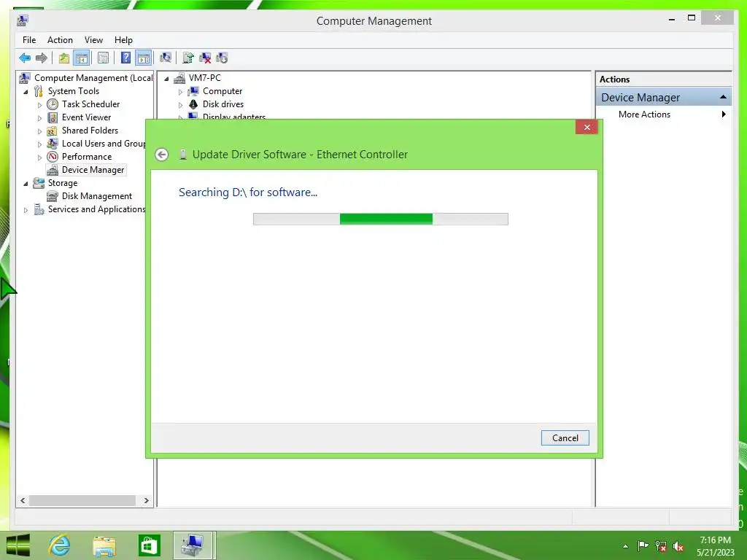
Task: Click Update Driver Software toolbar icon
Action: coord(188,58)
